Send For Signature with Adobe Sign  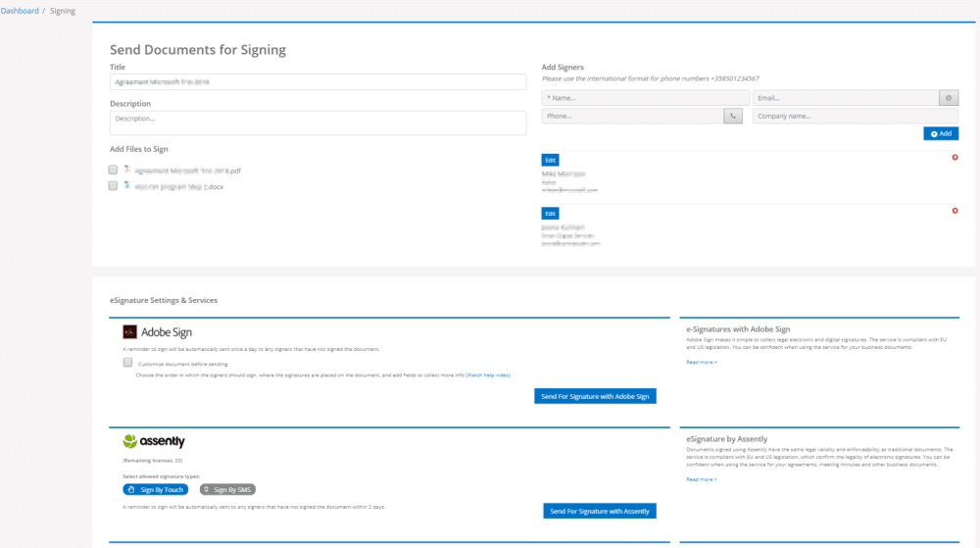click(x=595, y=396)
